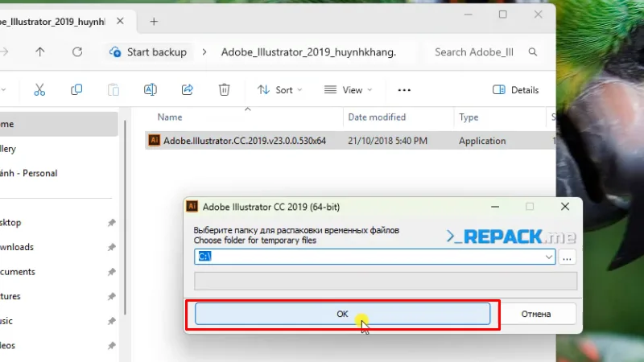Expand the View dropdown menu

(x=348, y=90)
